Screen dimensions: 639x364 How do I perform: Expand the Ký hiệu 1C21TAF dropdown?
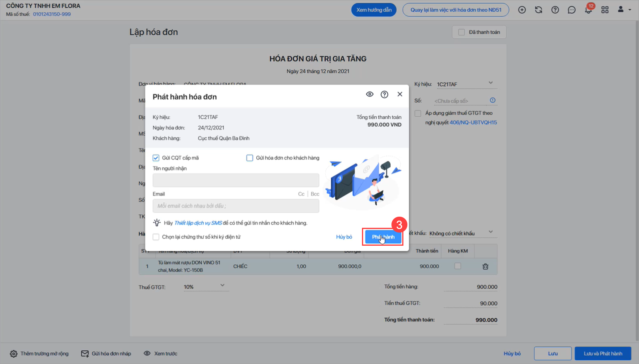[491, 83]
